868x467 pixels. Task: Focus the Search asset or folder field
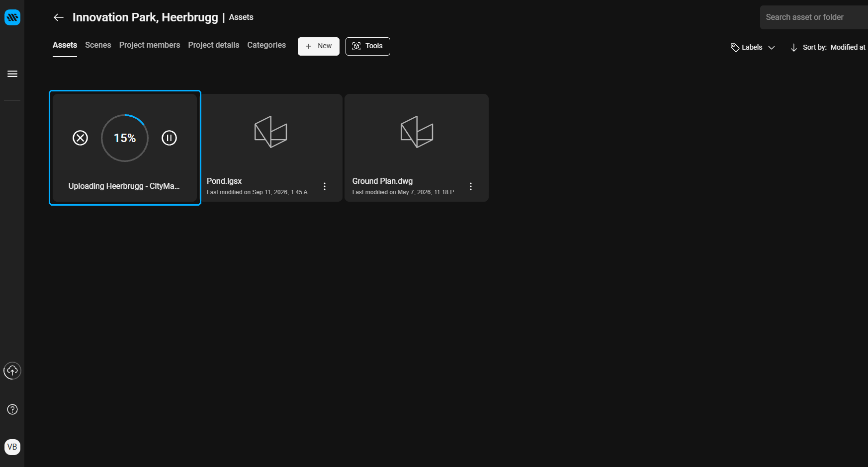pyautogui.click(x=814, y=17)
